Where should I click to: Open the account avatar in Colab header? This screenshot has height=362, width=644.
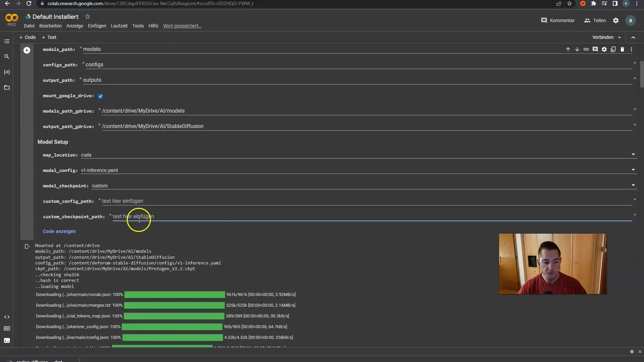coord(631,20)
